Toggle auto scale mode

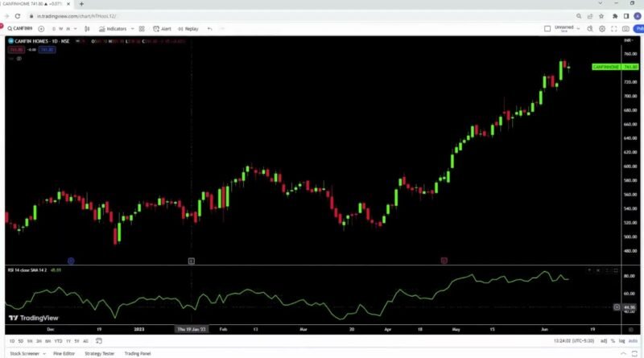click(x=633, y=341)
